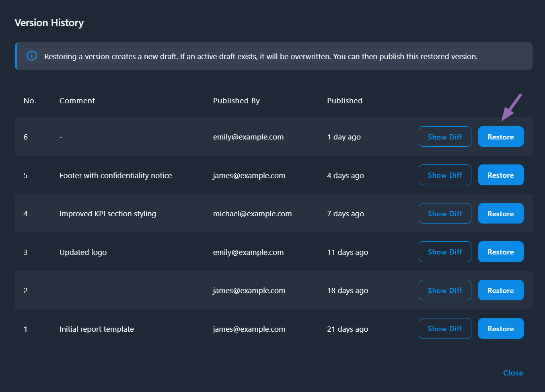The width and height of the screenshot is (545, 392).
Task: Show Diff for version 3 'Updated logo'
Action: pos(445,252)
